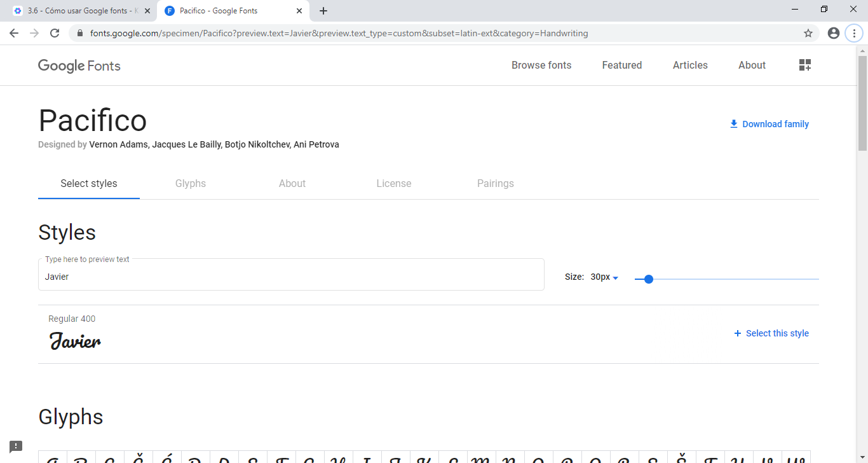Open designer Vernon Adams link
868x463 pixels.
point(119,144)
